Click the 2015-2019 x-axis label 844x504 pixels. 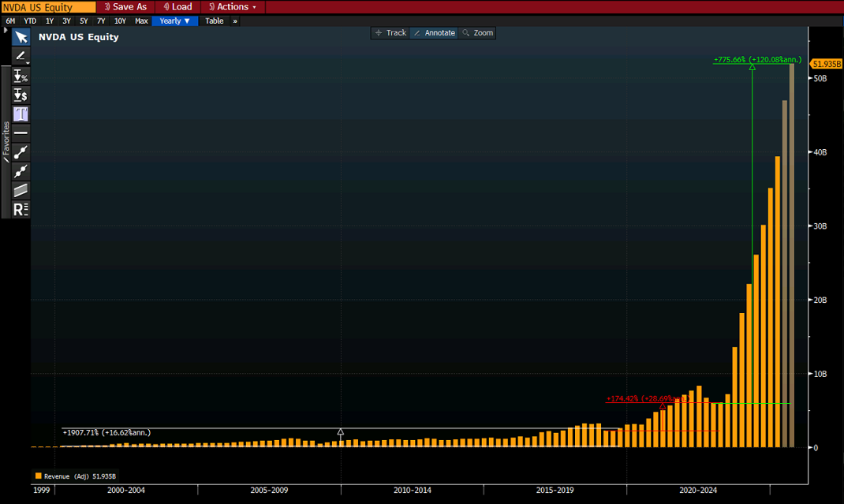tap(555, 490)
